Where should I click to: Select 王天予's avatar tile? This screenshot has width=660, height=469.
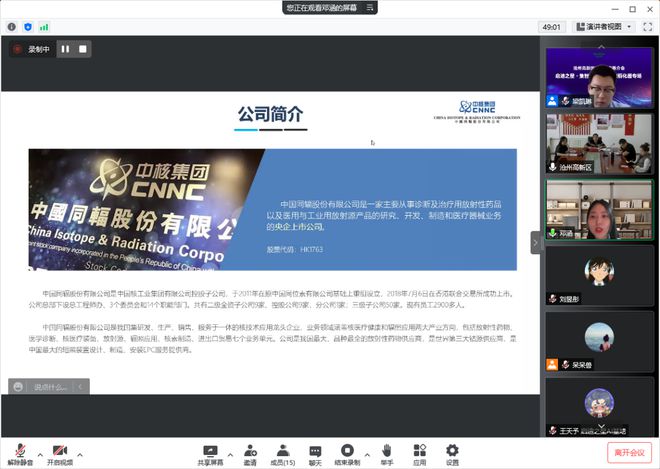(x=599, y=407)
